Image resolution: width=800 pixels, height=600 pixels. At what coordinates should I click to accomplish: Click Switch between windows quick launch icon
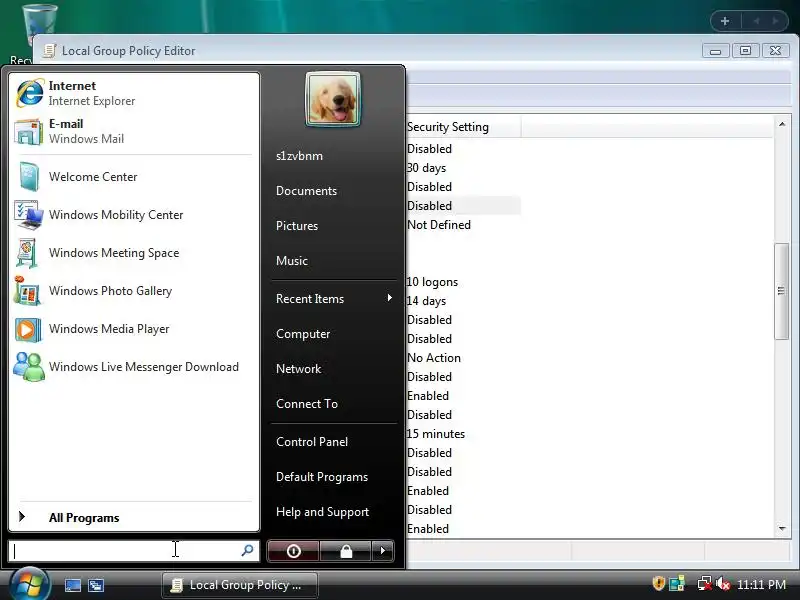95,585
